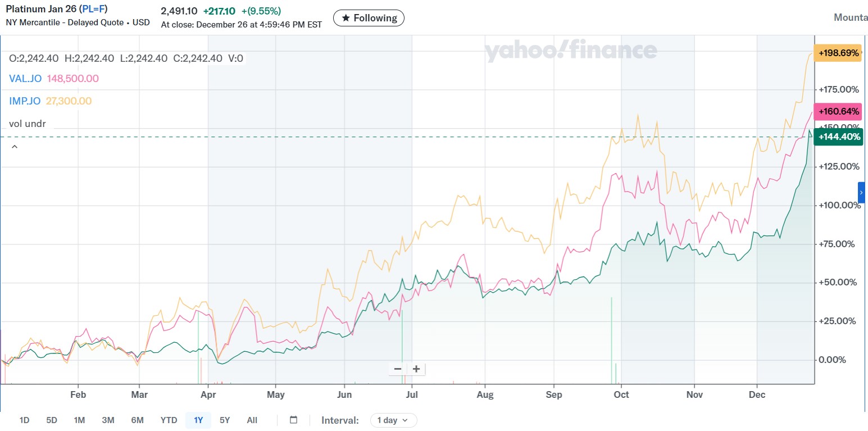Zoom in using the plus button

pos(416,369)
